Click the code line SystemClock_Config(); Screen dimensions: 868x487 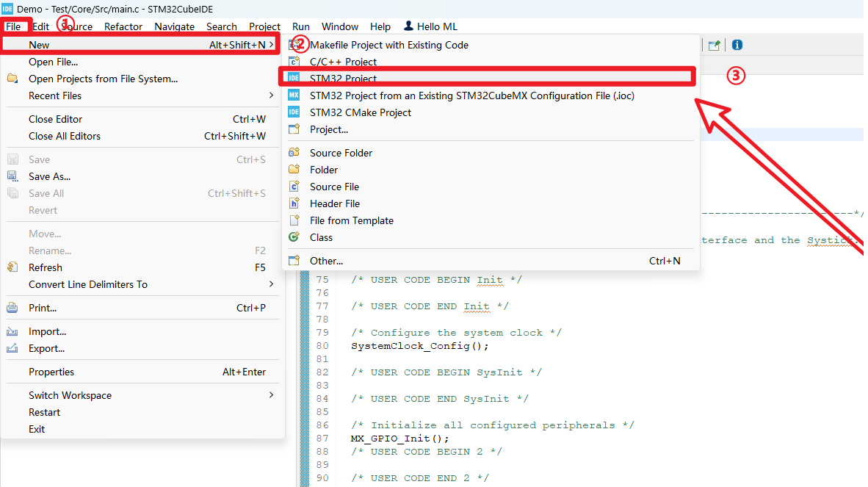(x=419, y=346)
